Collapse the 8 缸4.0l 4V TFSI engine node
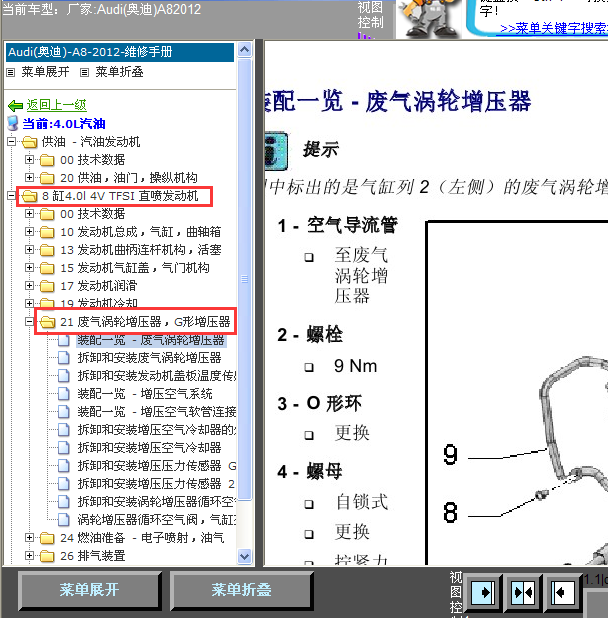This screenshot has height=618, width=608. point(11,195)
